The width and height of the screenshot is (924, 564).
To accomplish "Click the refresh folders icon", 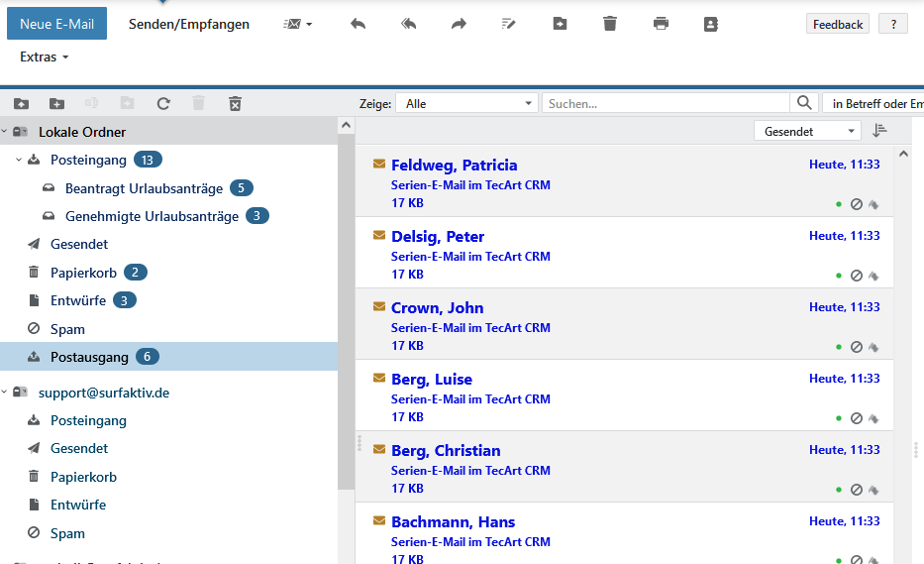I will [163, 103].
